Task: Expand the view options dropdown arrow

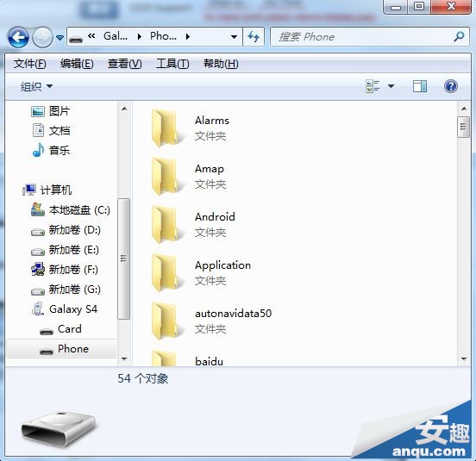Action: click(391, 86)
